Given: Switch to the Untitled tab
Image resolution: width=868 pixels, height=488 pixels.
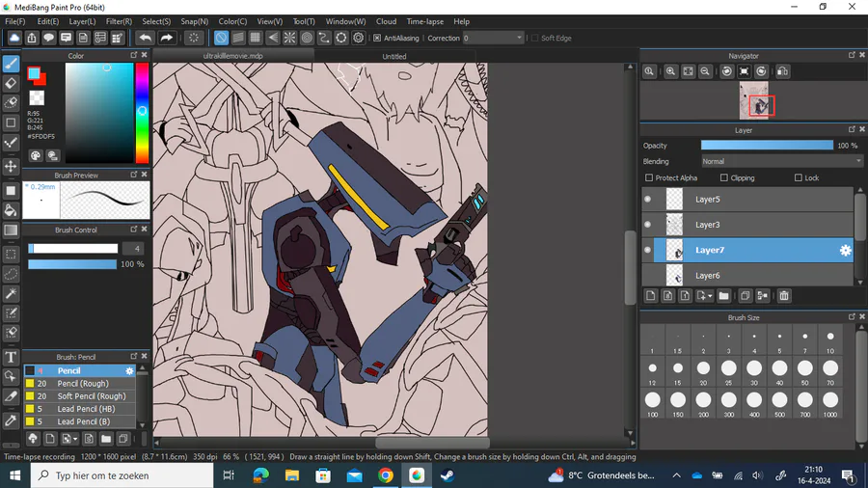Looking at the screenshot, I should click(394, 57).
